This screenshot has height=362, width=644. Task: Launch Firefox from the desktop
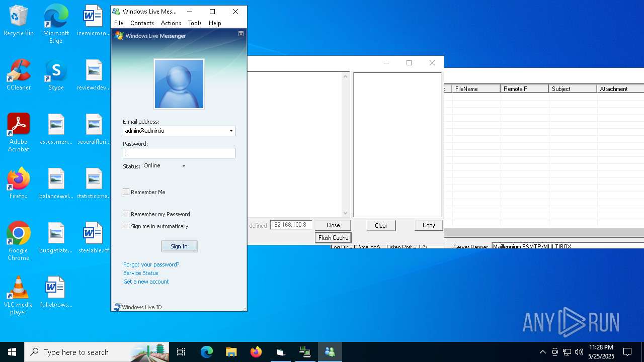coord(19,184)
